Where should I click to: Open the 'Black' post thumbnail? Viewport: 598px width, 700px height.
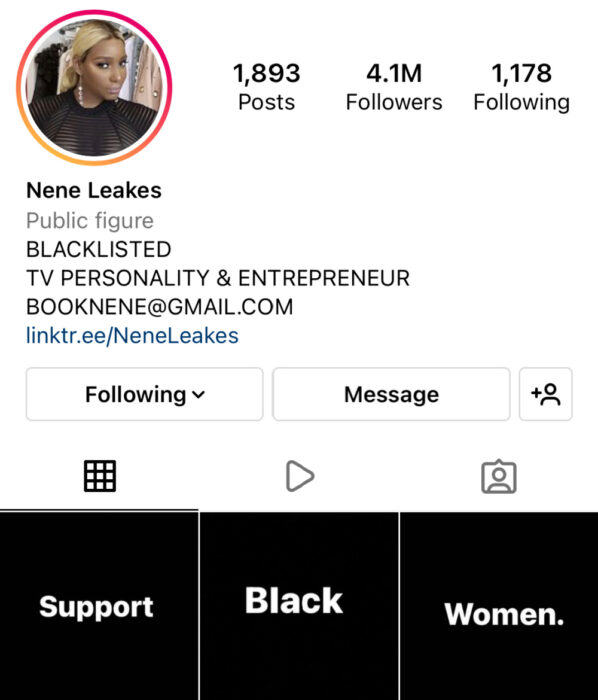point(299,606)
